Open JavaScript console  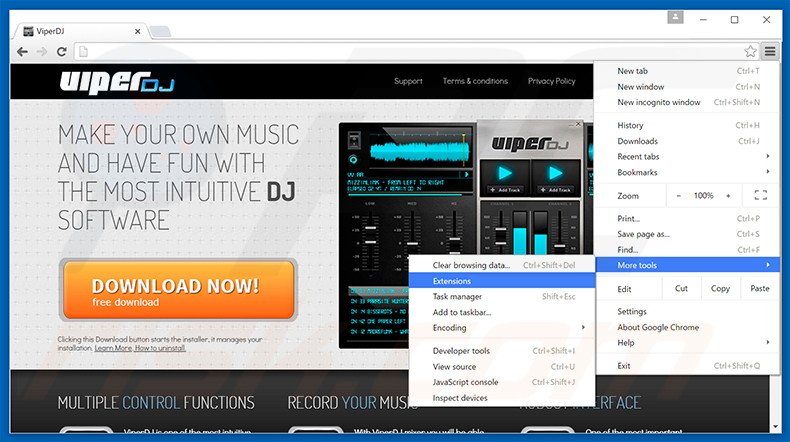point(502,382)
